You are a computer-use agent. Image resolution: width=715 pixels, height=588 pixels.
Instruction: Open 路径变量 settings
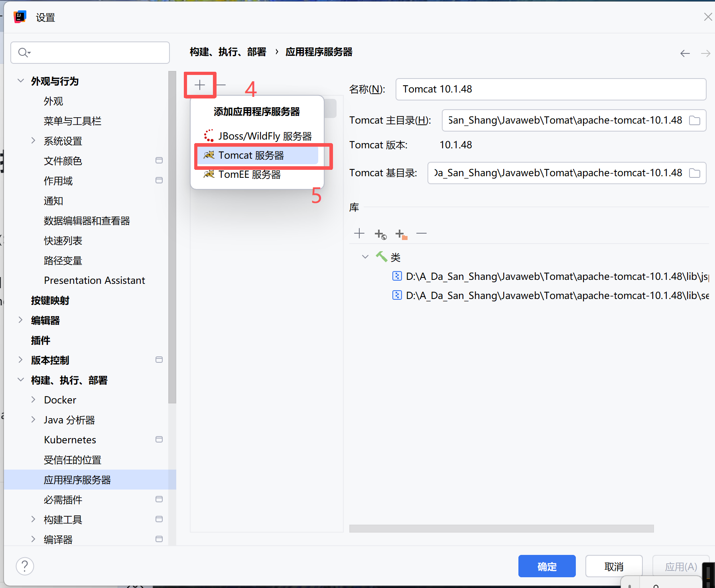(x=63, y=261)
